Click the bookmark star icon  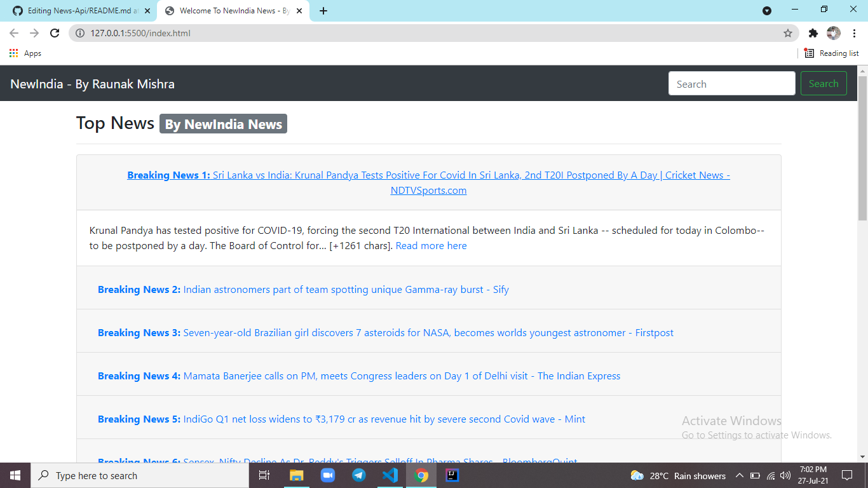(x=788, y=33)
